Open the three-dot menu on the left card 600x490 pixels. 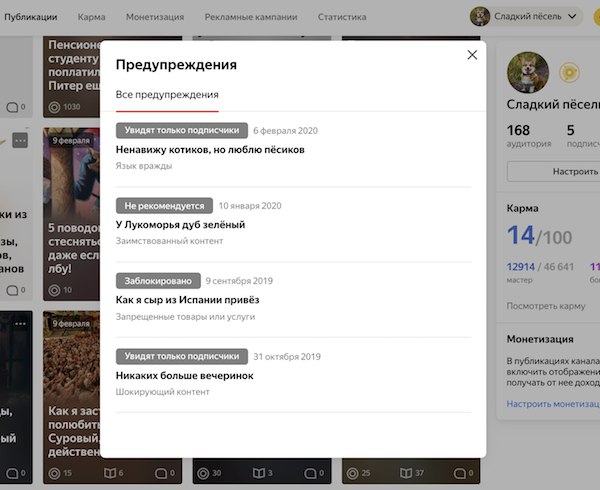[20, 140]
